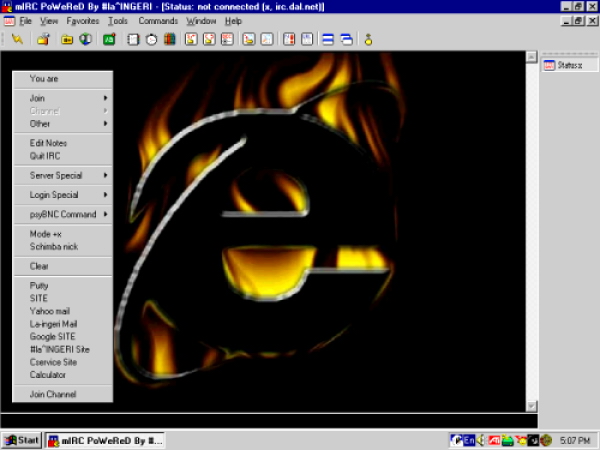The image size is (600, 450).
Task: Click the lightning bolt Connect icon
Action: coord(17,39)
